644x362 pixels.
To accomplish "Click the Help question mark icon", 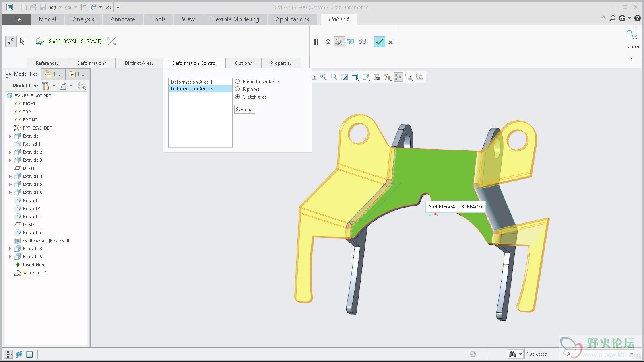I will pyautogui.click(x=638, y=18).
